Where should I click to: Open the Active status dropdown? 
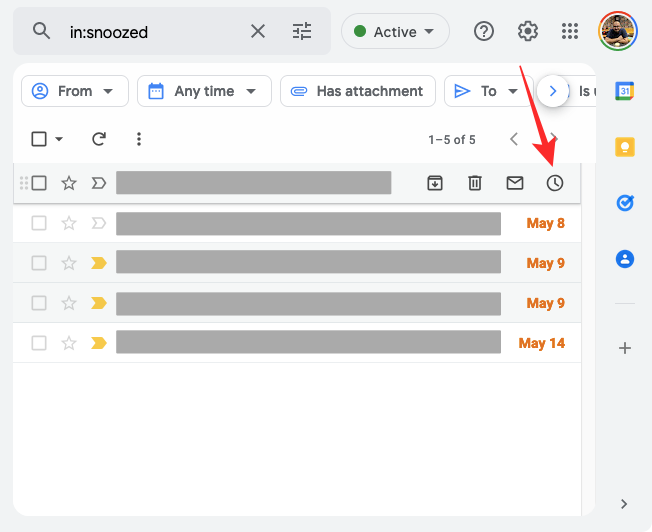click(395, 32)
